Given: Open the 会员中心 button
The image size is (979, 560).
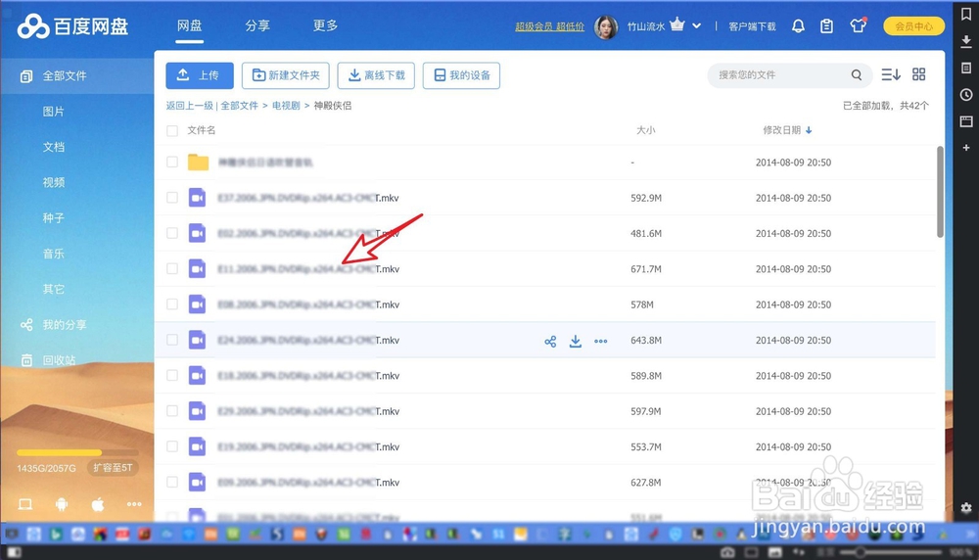Looking at the screenshot, I should coord(914,26).
